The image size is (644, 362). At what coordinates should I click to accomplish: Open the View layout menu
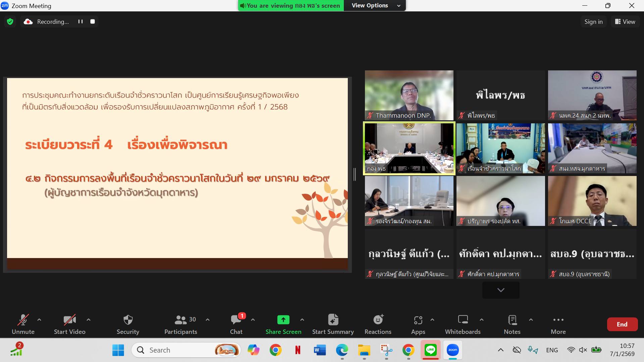[625, 22]
